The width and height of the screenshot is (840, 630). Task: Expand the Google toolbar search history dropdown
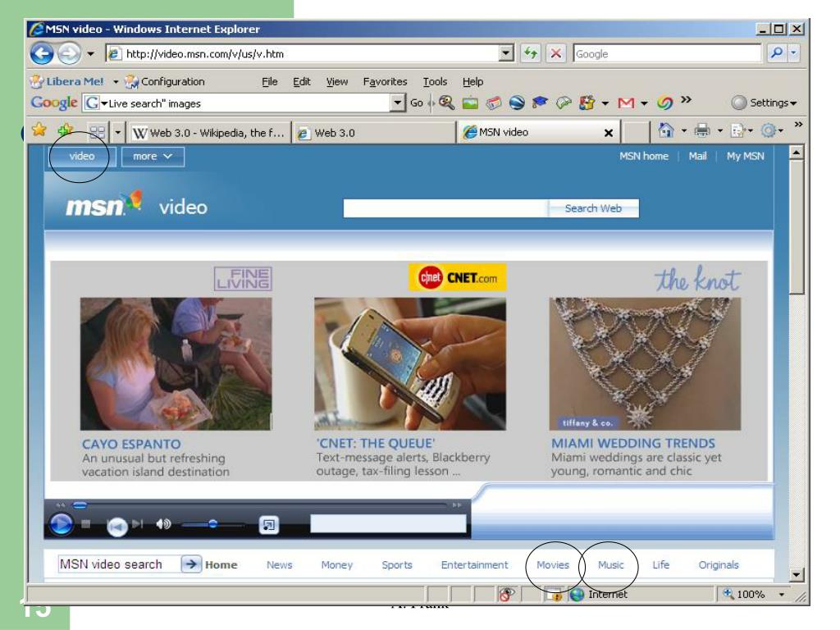[397, 103]
